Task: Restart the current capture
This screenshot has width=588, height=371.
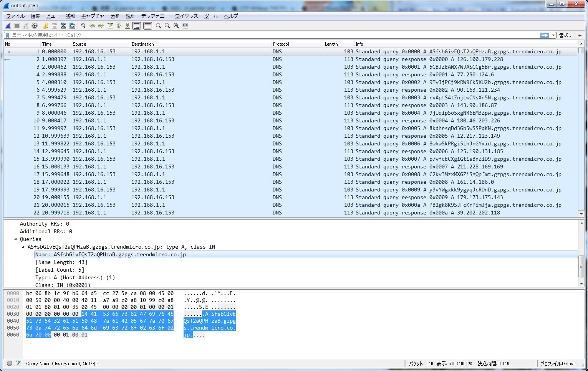Action: point(26,26)
